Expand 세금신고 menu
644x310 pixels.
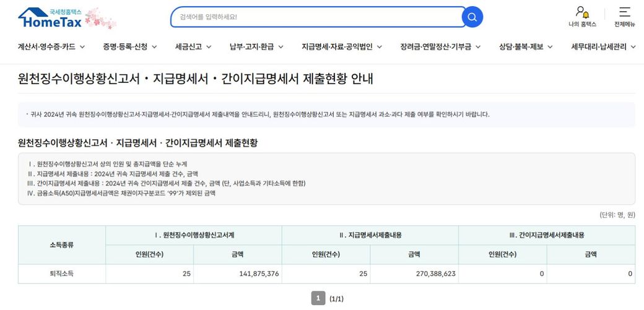point(193,46)
